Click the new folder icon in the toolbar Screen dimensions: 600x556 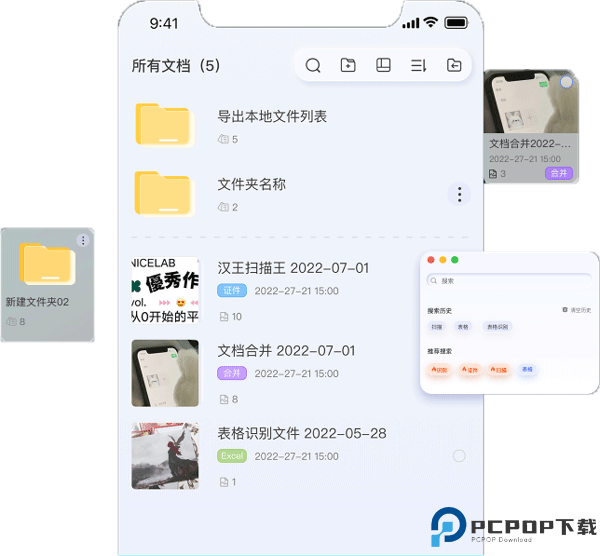348,66
